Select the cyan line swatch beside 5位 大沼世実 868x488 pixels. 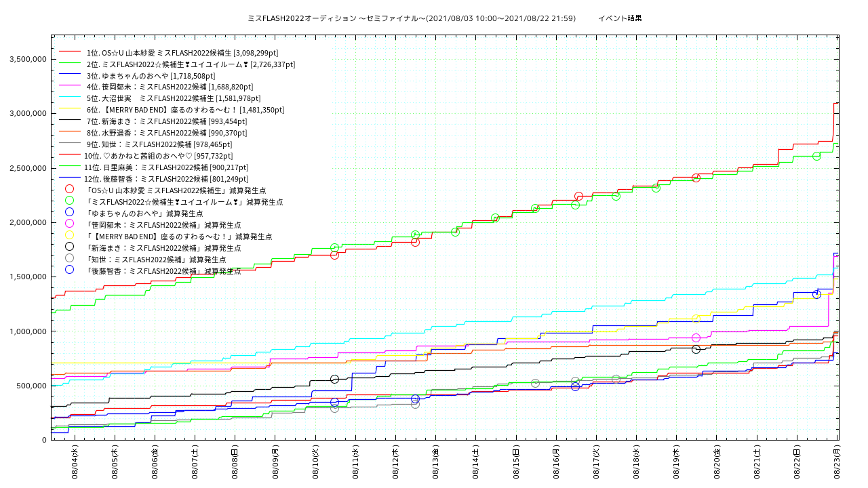pyautogui.click(x=69, y=98)
